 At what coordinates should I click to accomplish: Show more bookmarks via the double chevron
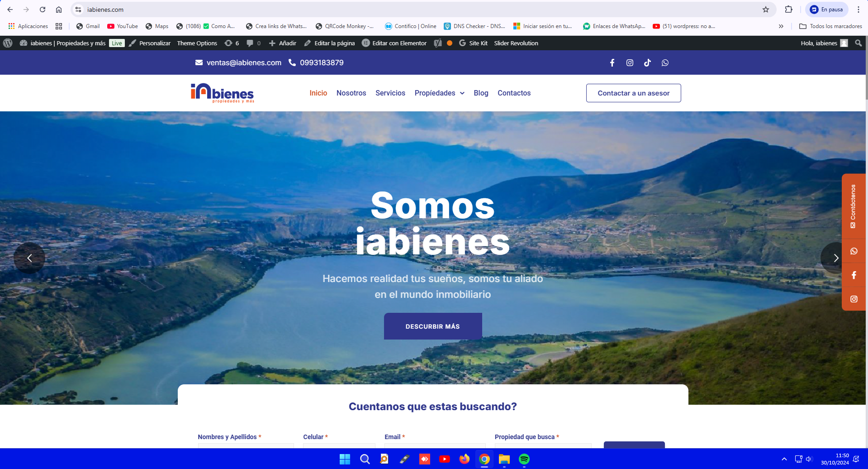coord(781,26)
